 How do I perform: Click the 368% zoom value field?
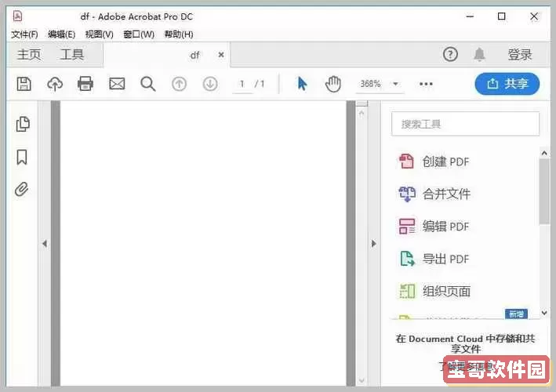(x=371, y=84)
